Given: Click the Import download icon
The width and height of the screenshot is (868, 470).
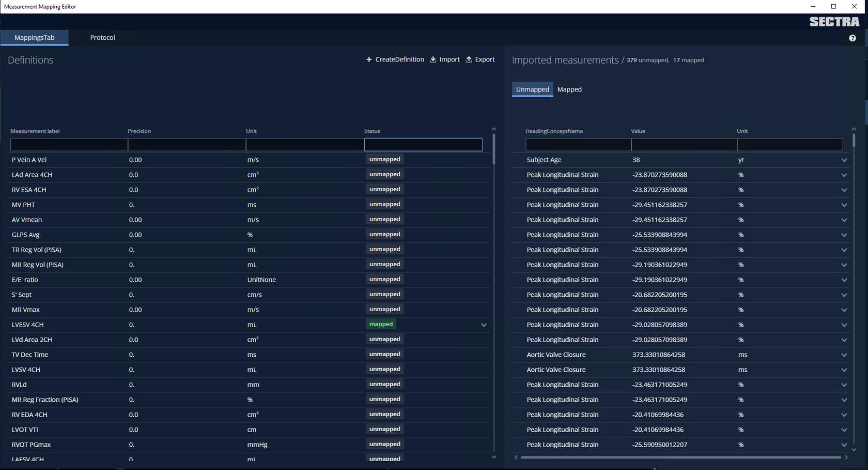Looking at the screenshot, I should (433, 59).
